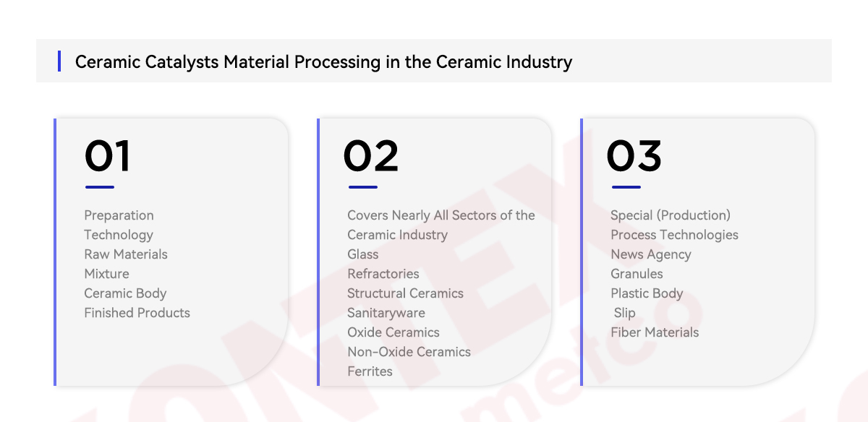The height and width of the screenshot is (422, 868).
Task: Choose the Sanitaryware item
Action: pos(386,313)
